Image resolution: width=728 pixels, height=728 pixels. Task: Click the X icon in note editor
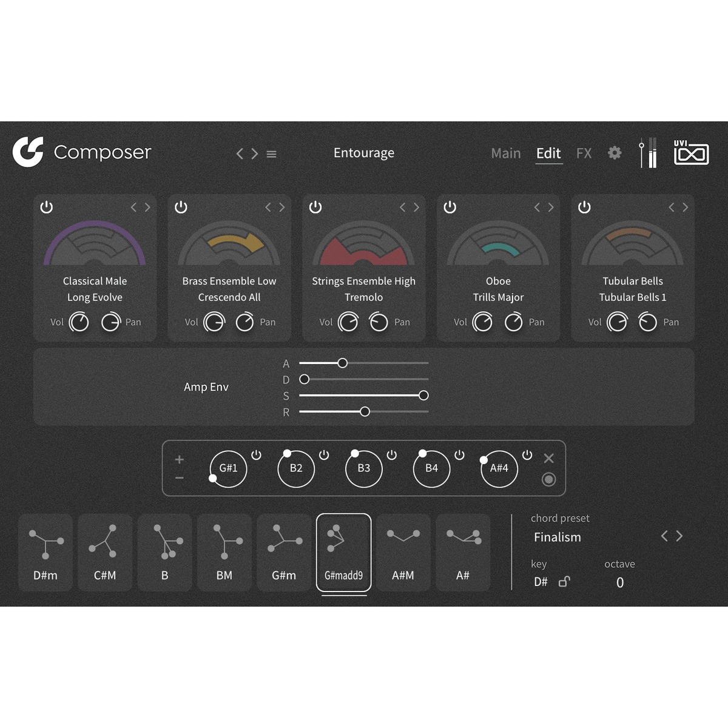point(548,459)
